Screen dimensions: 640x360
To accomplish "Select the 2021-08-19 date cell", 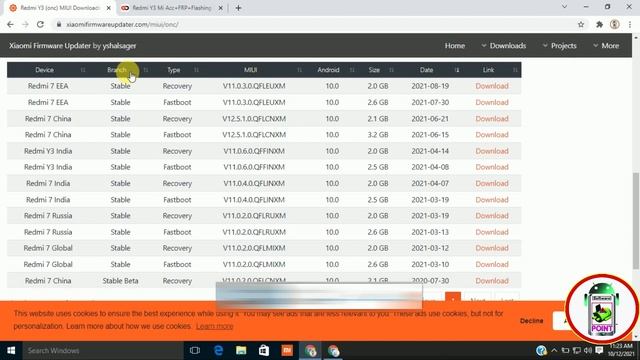I will coord(430,86).
